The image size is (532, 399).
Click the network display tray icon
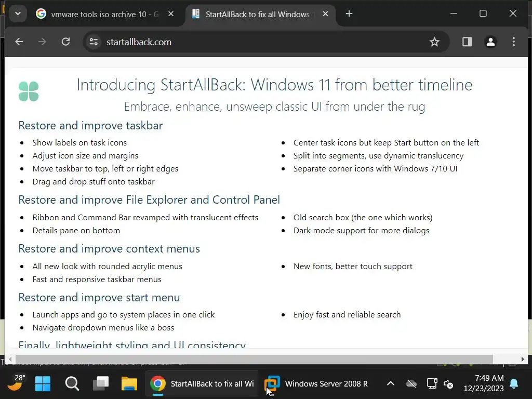[432, 384]
